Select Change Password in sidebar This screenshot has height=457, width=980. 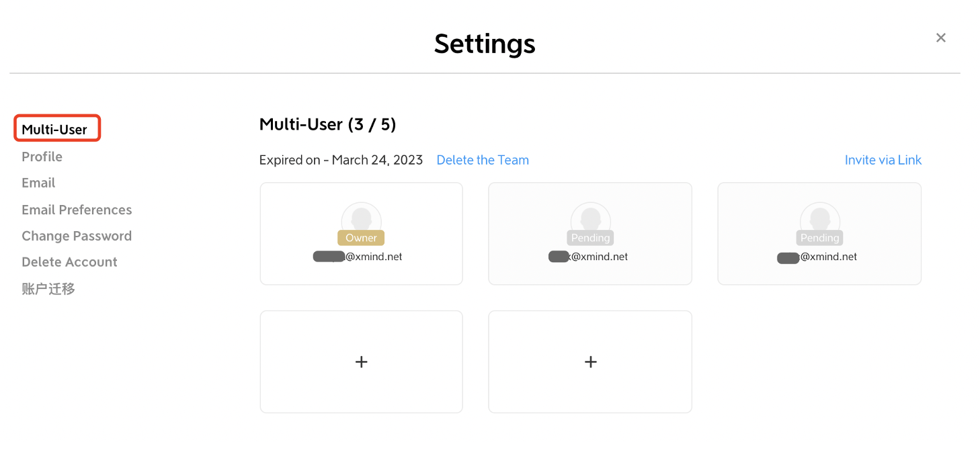tap(77, 236)
